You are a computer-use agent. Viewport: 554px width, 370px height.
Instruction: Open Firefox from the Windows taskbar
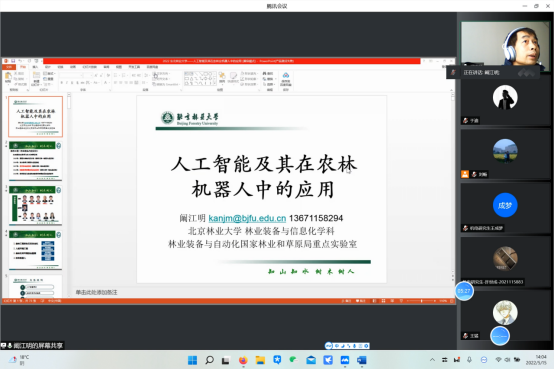(243, 360)
